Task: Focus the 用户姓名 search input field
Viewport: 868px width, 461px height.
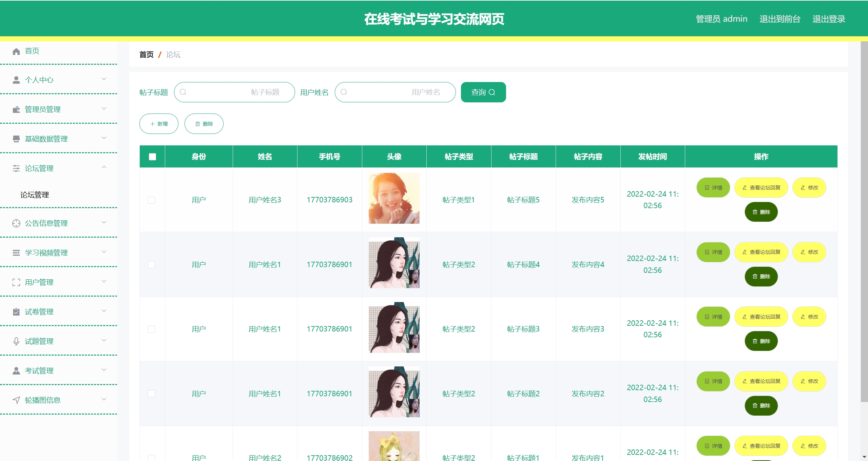Action: pyautogui.click(x=395, y=92)
